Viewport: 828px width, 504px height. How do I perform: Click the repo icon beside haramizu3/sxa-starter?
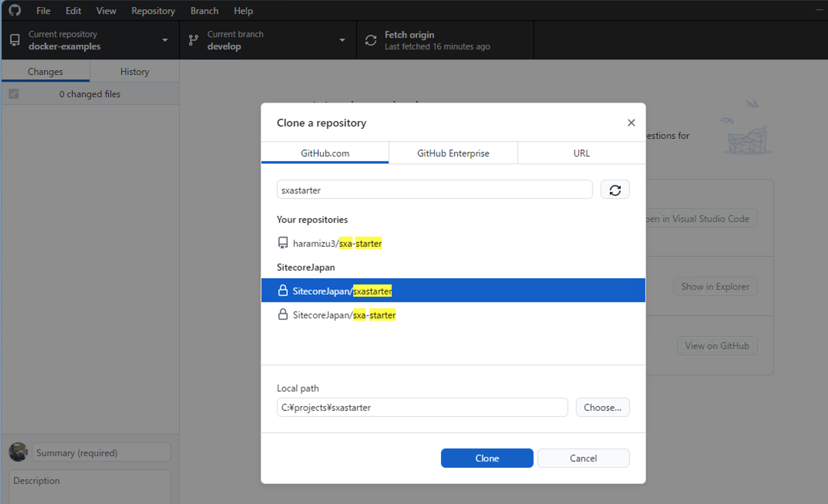283,243
